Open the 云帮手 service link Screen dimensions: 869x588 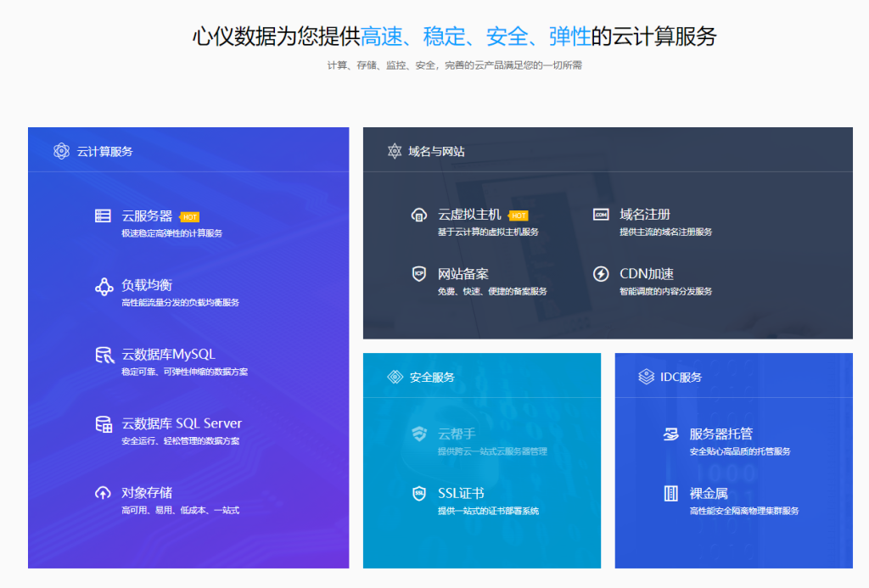[457, 434]
